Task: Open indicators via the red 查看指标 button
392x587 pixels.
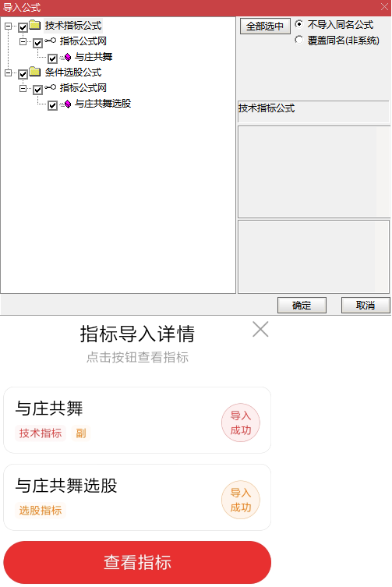Action: (137, 562)
